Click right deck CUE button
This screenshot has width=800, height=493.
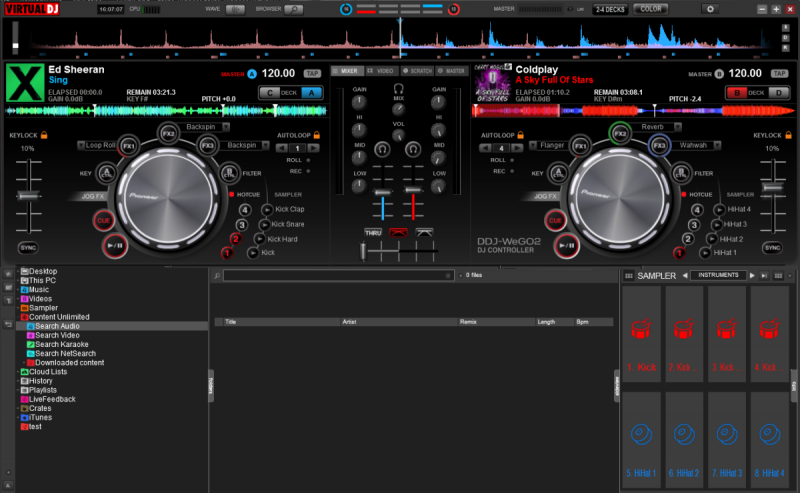click(x=555, y=220)
